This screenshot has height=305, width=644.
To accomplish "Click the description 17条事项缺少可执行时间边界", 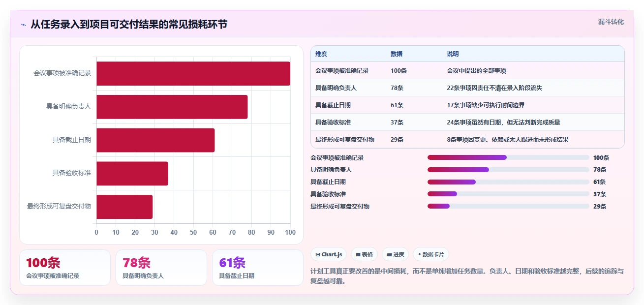I will [486, 105].
